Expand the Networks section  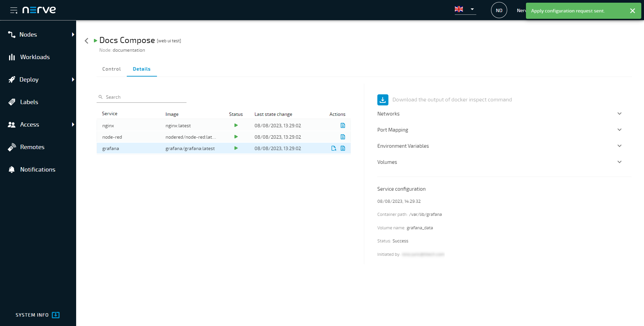619,113
